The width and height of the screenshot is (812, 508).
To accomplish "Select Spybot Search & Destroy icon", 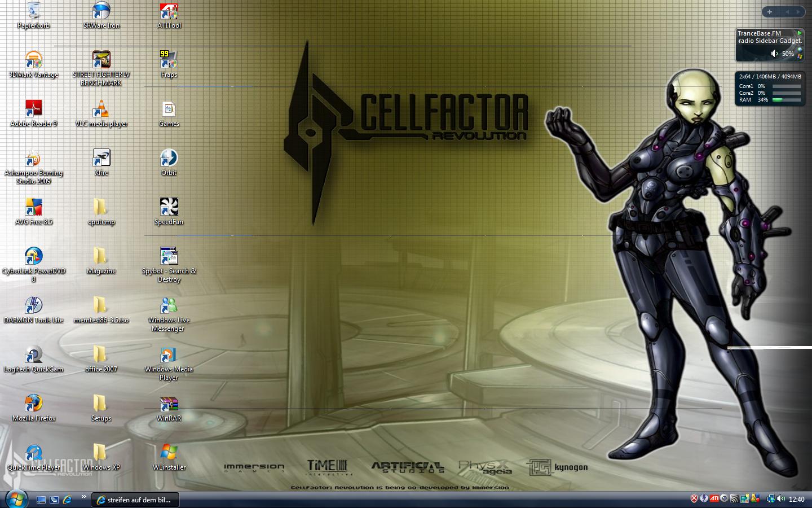I will [169, 265].
